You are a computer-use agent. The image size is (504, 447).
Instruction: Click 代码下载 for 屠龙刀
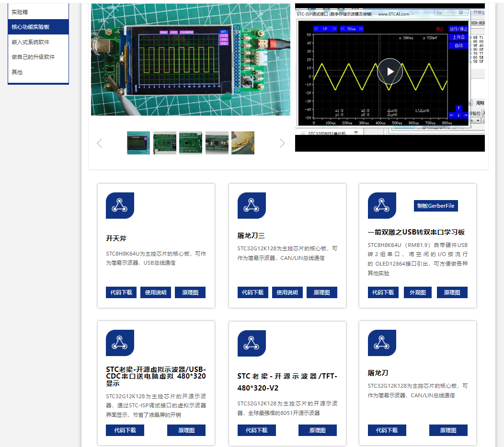[x=387, y=430]
